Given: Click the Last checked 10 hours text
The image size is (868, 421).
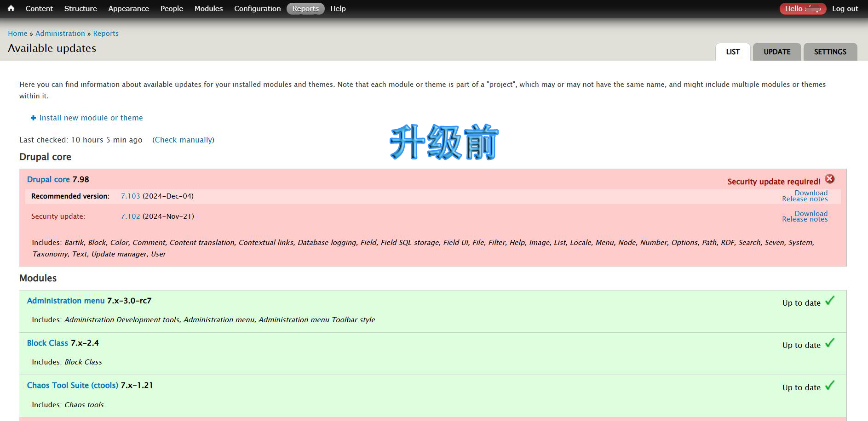Looking at the screenshot, I should pyautogui.click(x=81, y=140).
